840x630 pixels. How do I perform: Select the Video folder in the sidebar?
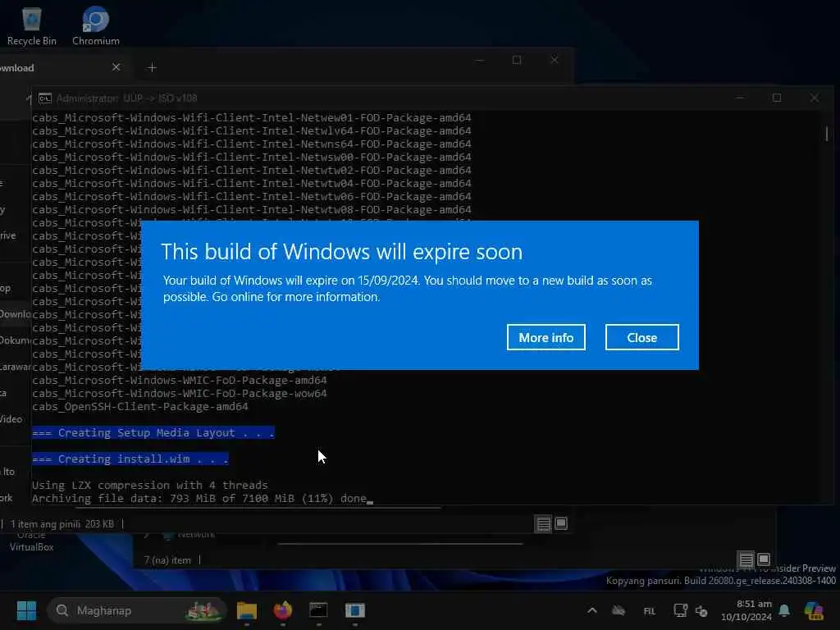11,419
